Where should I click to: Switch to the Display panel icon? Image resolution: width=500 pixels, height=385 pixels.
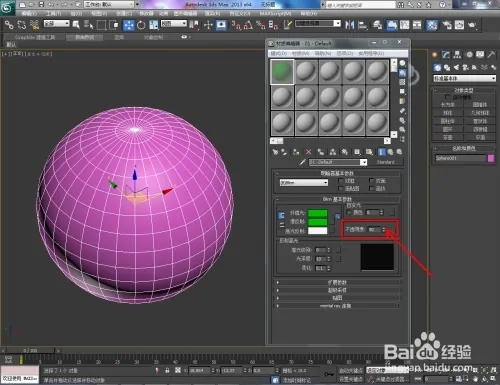[480, 55]
